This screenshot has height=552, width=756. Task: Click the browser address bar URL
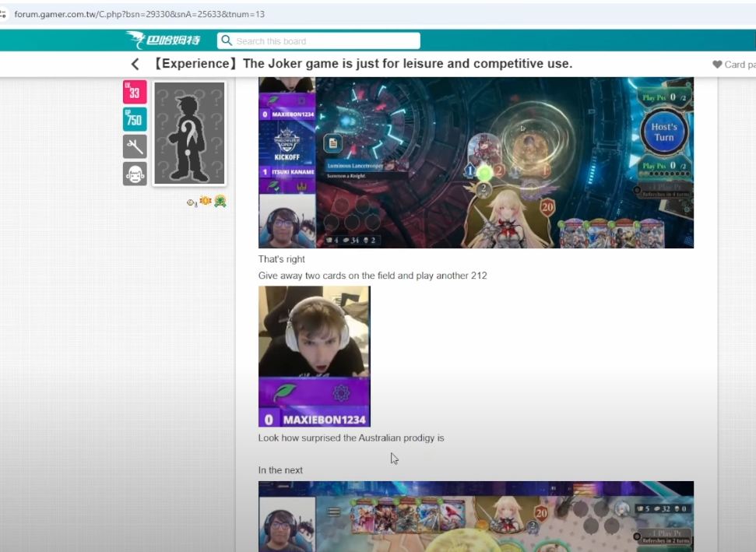pos(139,14)
